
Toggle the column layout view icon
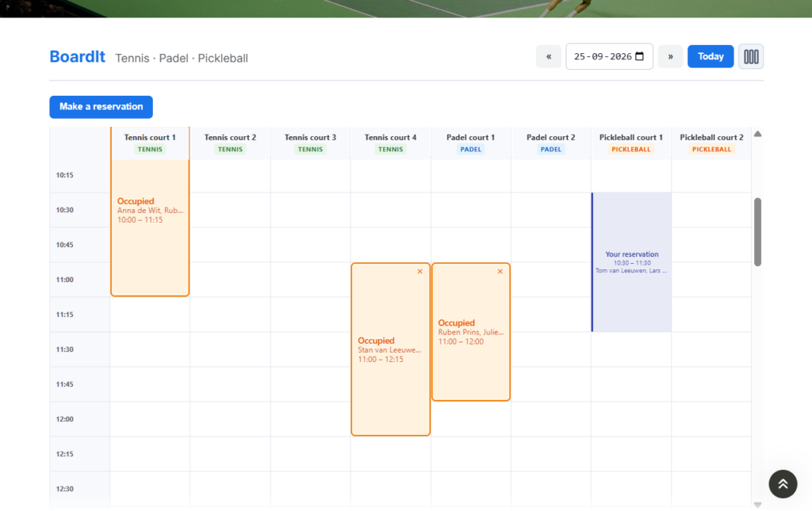click(751, 56)
